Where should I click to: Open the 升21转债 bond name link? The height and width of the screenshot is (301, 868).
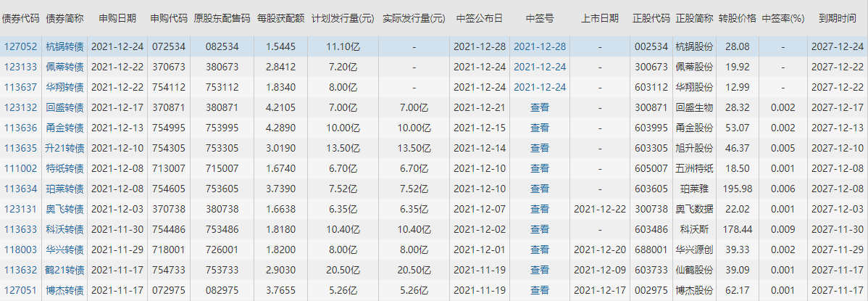click(x=64, y=148)
